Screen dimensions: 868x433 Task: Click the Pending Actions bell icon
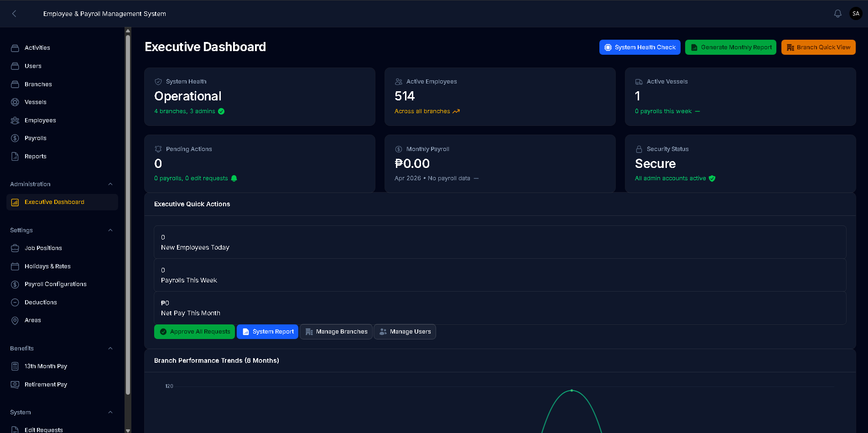[158, 149]
